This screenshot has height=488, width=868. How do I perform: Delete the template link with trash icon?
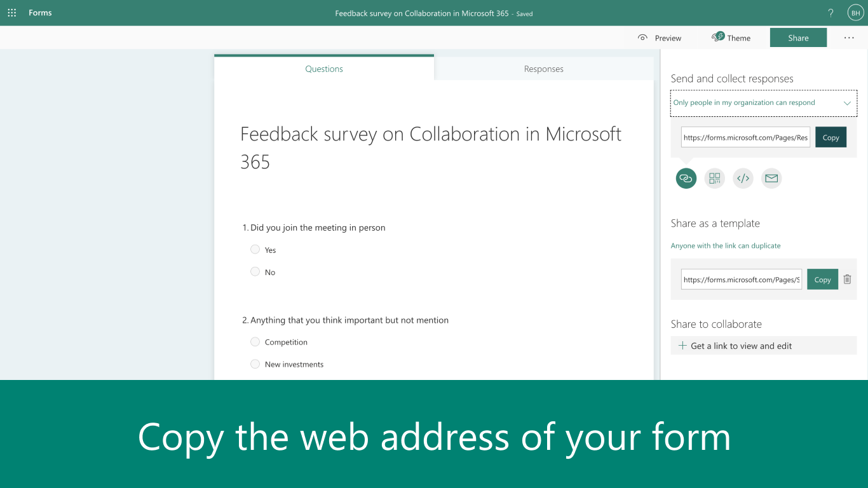pyautogui.click(x=847, y=279)
